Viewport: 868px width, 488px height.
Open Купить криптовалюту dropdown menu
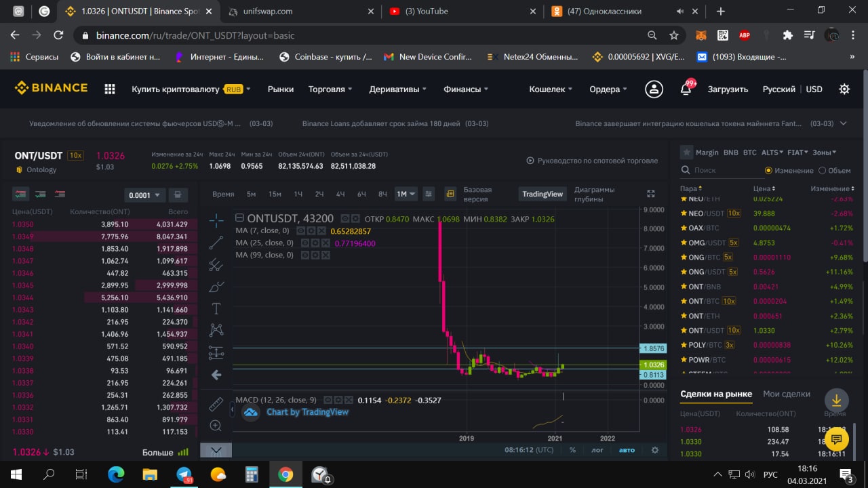click(191, 89)
